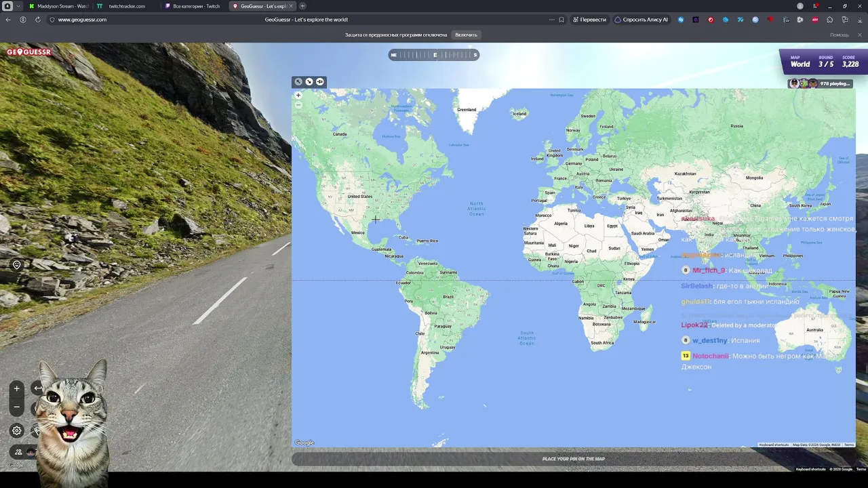Click Greenland label on the map

point(467,109)
